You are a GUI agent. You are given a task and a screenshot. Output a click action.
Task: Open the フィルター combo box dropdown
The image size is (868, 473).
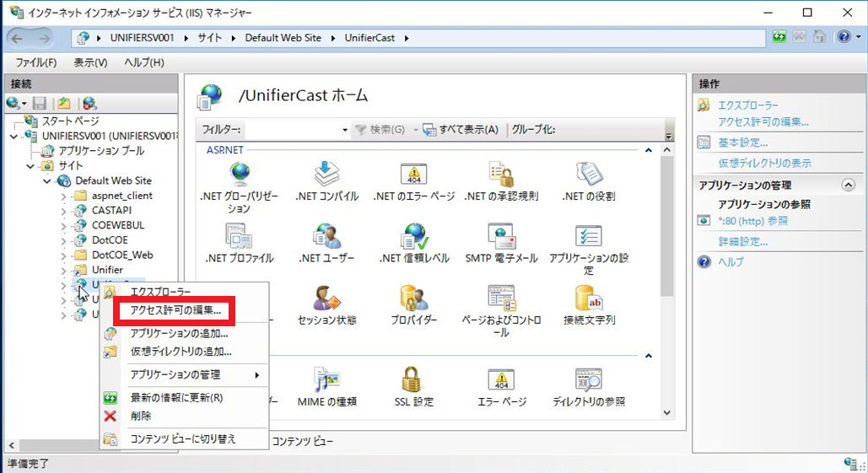tap(345, 130)
